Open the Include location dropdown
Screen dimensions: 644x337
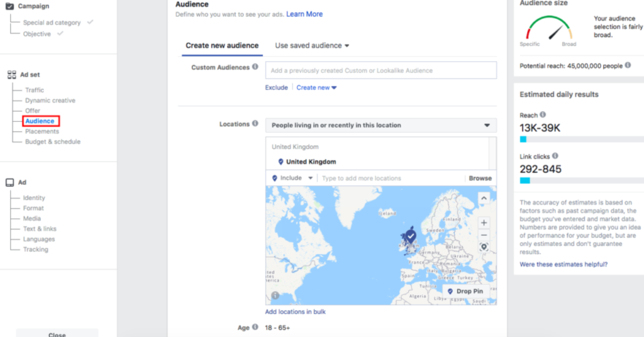click(292, 178)
